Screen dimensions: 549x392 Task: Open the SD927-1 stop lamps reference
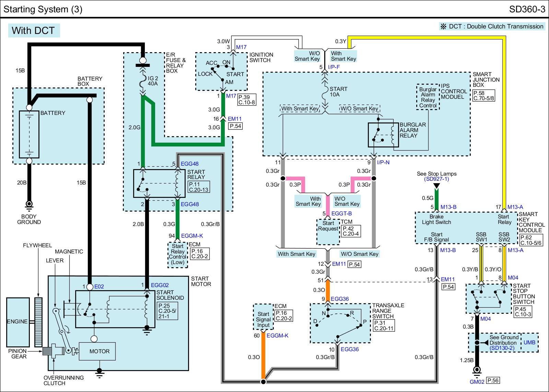click(x=436, y=179)
